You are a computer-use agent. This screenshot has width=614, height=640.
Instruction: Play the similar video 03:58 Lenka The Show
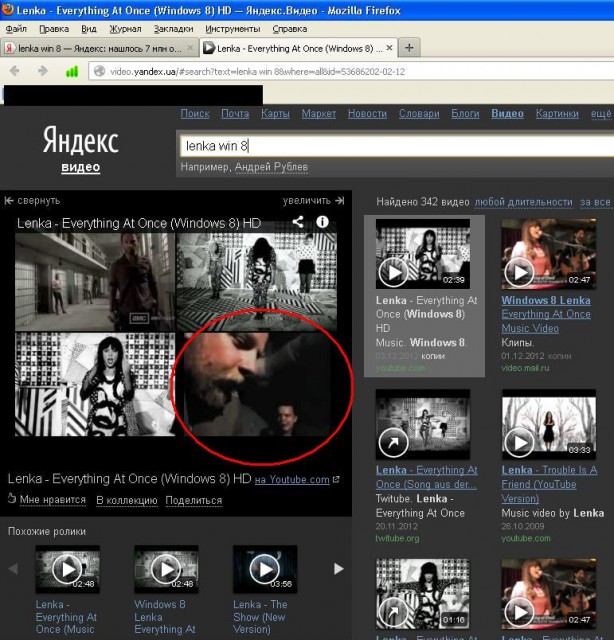[265, 569]
